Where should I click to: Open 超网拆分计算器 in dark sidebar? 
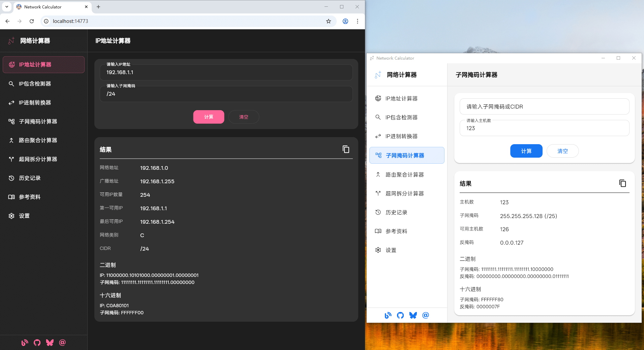[43, 159]
